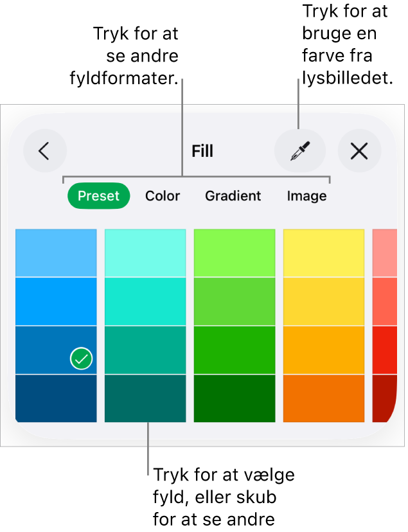
Task: Pick the dark navy blue swatch
Action: (x=56, y=398)
